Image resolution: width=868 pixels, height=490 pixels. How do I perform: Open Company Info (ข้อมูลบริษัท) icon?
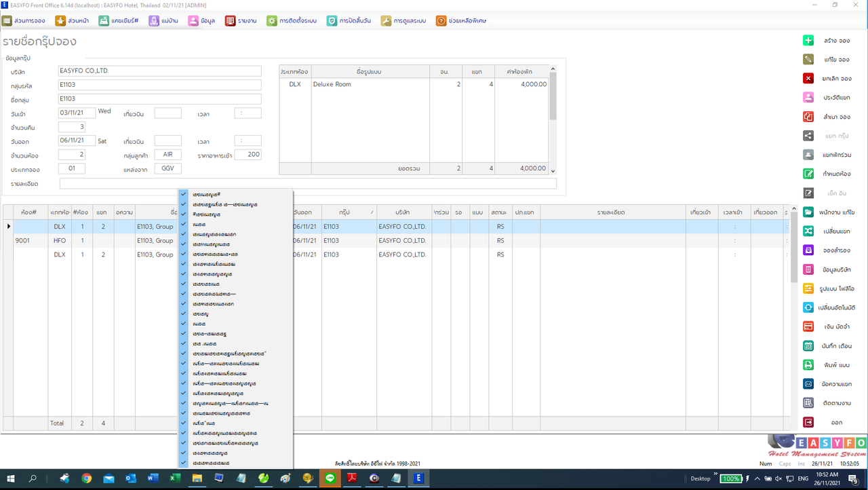808,269
